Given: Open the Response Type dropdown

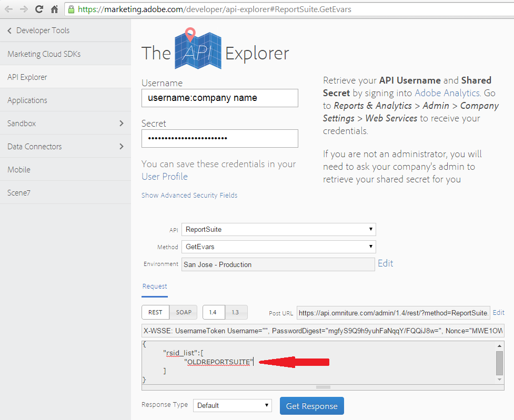Looking at the screenshot, I should [233, 406].
